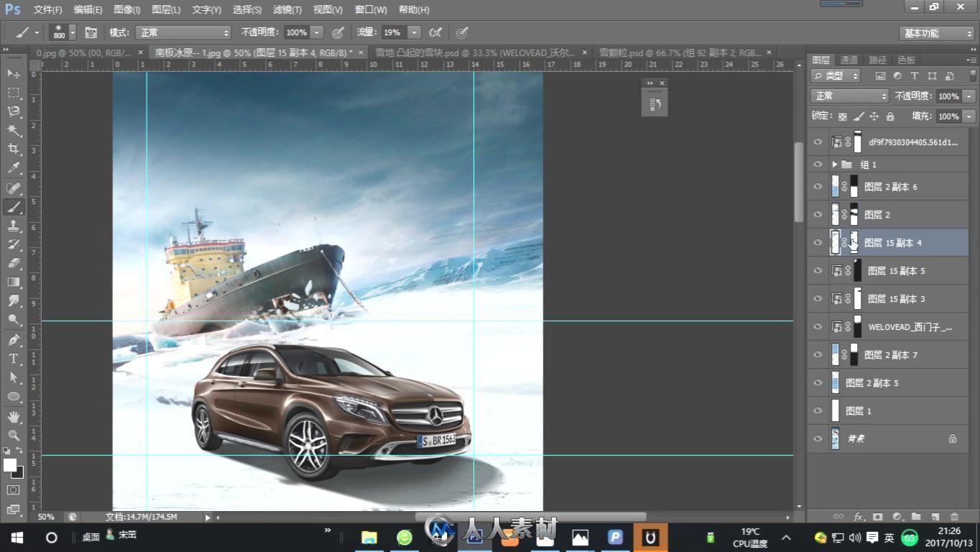This screenshot has width=980, height=552.
Task: Open the brush panel toggle in options bar
Action: coord(91,32)
